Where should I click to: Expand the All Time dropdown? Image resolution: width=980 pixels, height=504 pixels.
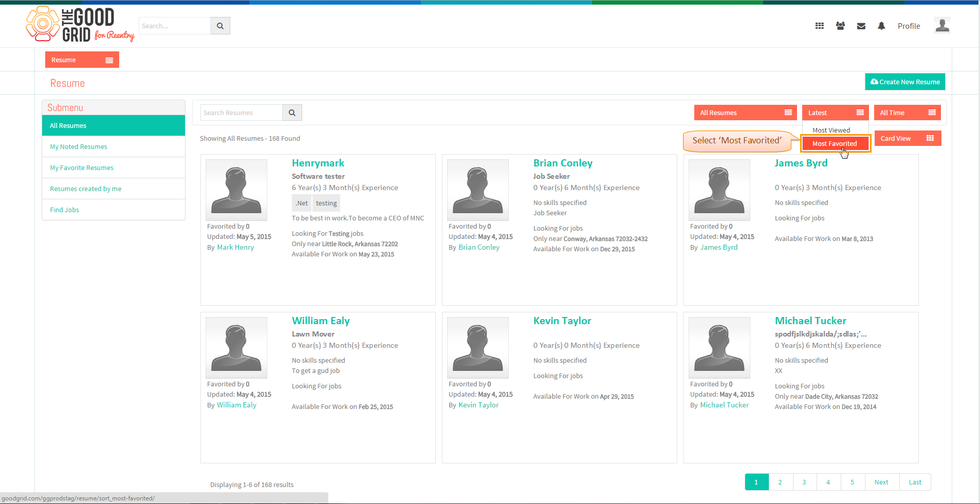[907, 113]
